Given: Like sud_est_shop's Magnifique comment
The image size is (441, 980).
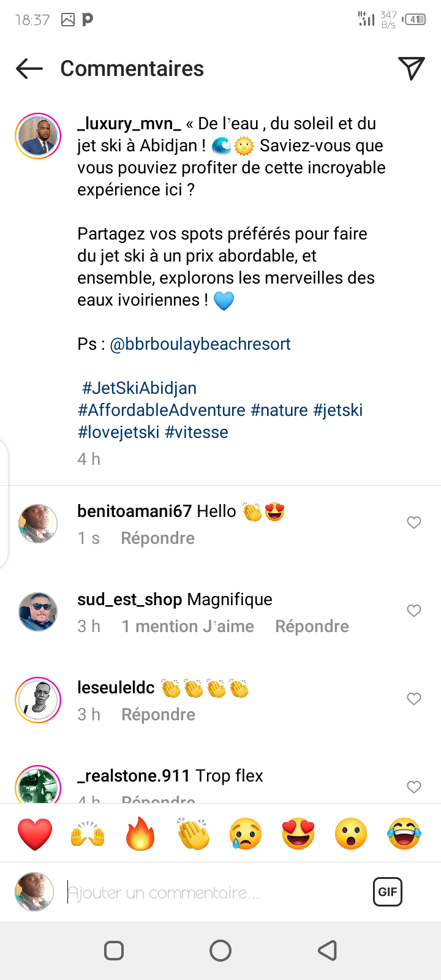Looking at the screenshot, I should 414,611.
